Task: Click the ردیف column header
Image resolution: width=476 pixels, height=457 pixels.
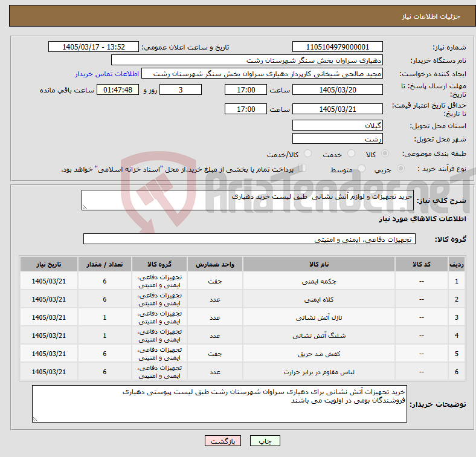Action: click(x=457, y=264)
